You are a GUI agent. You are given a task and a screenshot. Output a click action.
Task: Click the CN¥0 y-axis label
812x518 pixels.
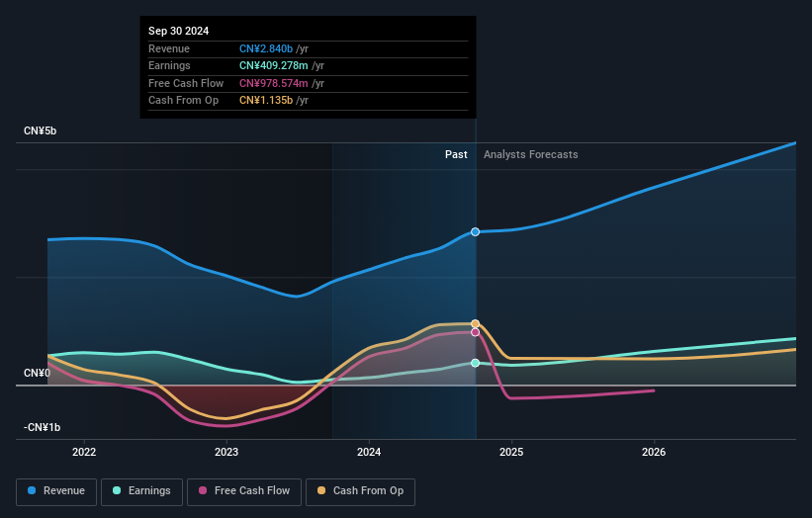coord(37,373)
